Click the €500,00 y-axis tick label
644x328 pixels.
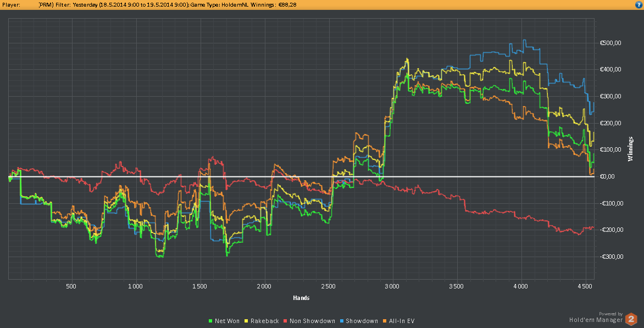tap(610, 43)
